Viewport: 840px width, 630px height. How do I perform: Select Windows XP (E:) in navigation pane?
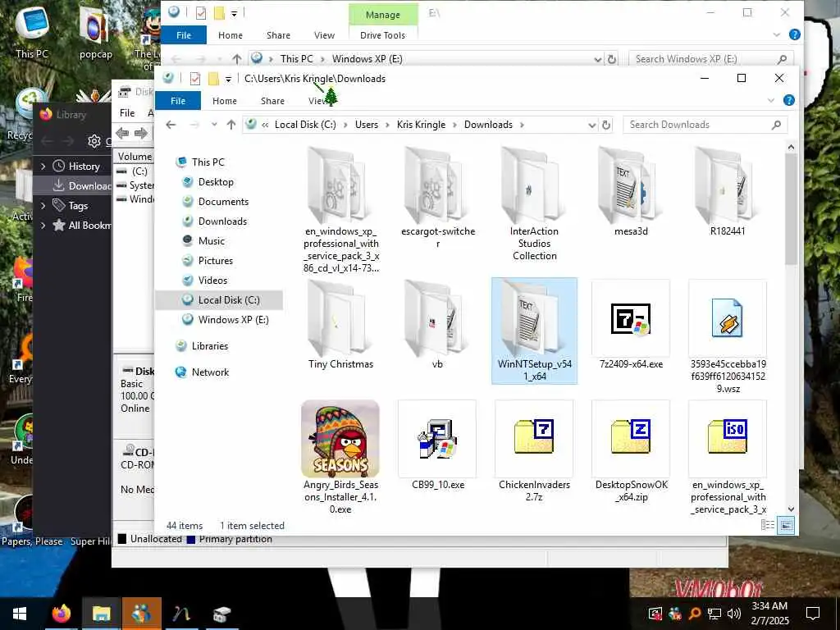pos(233,320)
